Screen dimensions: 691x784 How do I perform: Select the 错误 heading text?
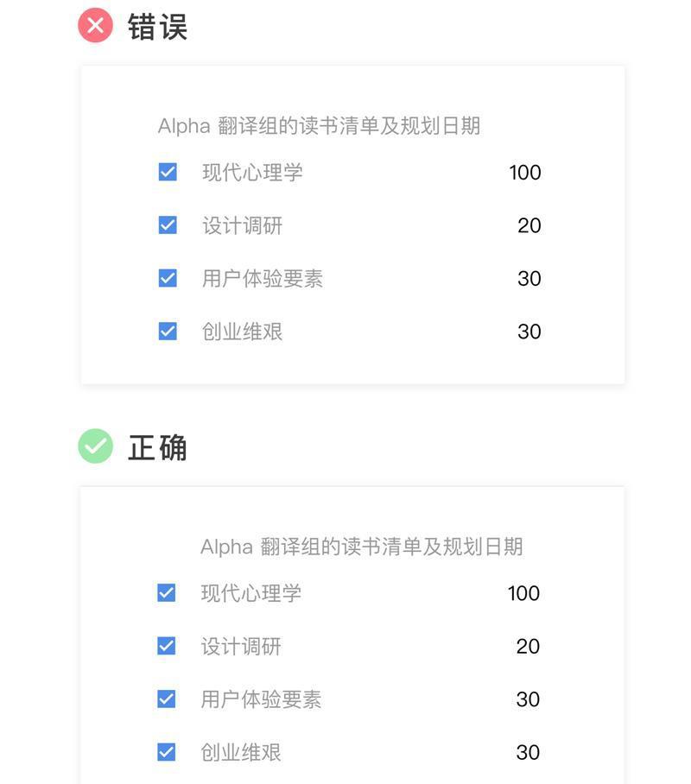157,27
